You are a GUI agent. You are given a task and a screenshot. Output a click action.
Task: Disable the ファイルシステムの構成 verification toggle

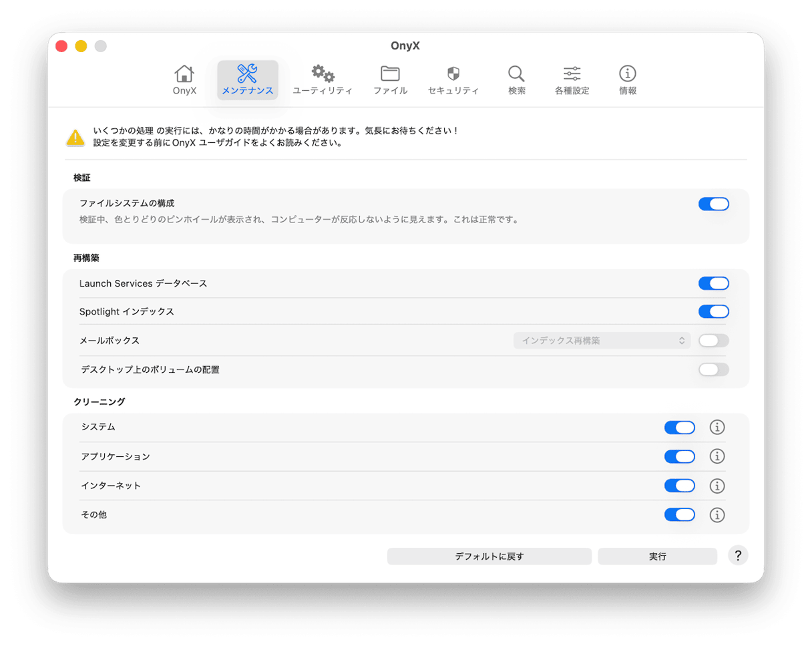click(714, 204)
